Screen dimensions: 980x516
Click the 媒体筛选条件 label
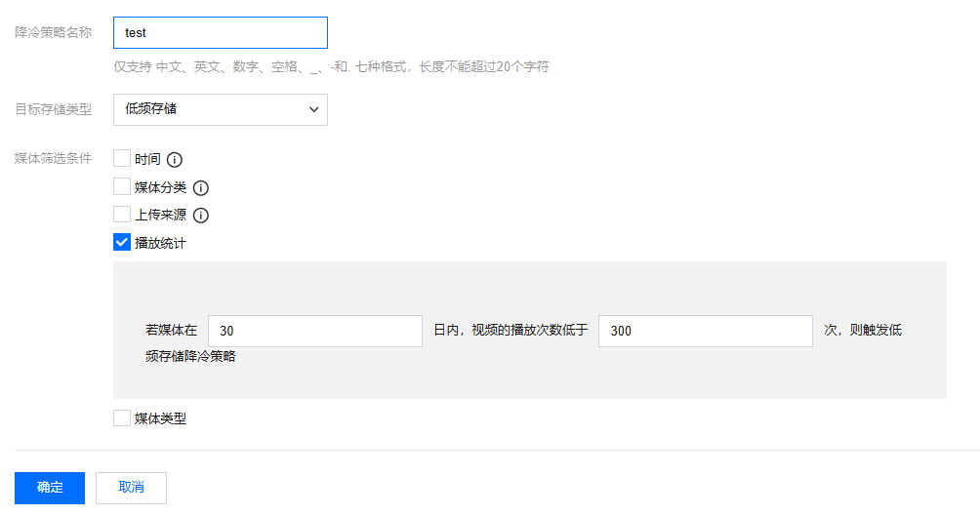coord(53,159)
